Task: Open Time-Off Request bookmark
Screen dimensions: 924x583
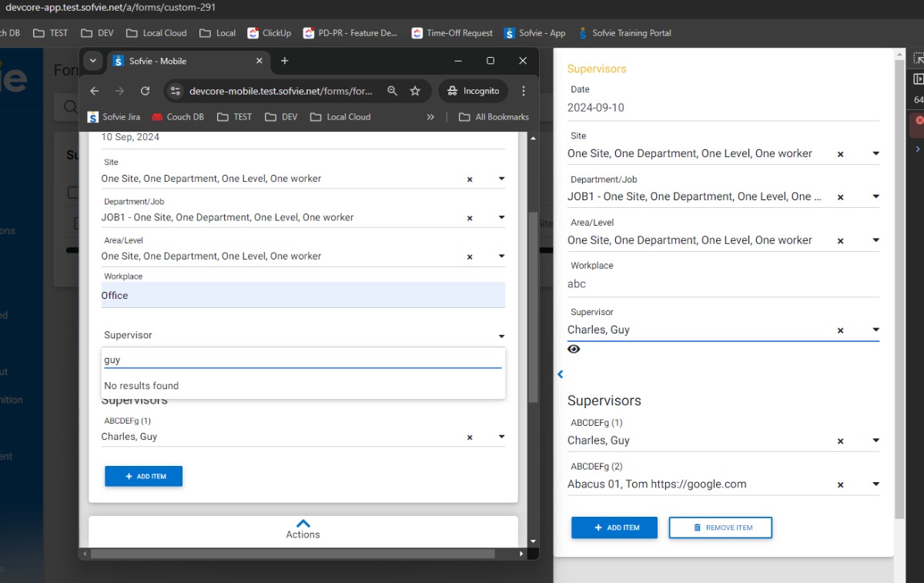Action: (x=452, y=33)
